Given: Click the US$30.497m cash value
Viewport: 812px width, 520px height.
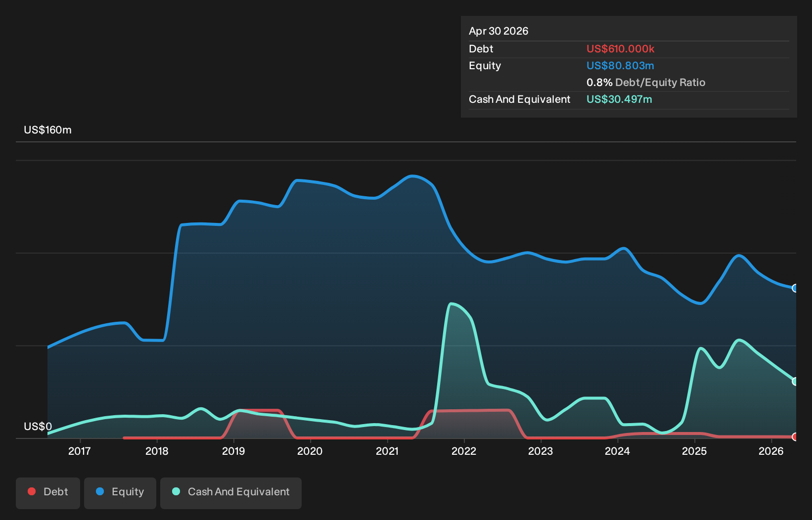Looking at the screenshot, I should [x=619, y=99].
